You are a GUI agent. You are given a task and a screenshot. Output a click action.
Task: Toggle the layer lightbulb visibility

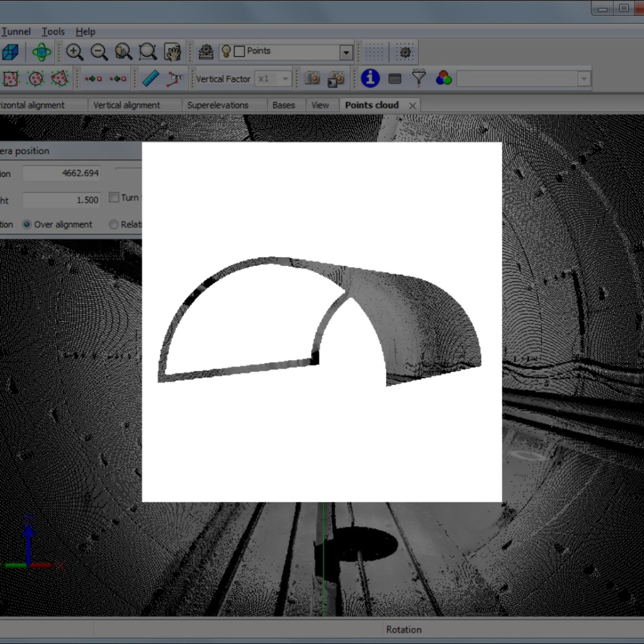[x=226, y=52]
